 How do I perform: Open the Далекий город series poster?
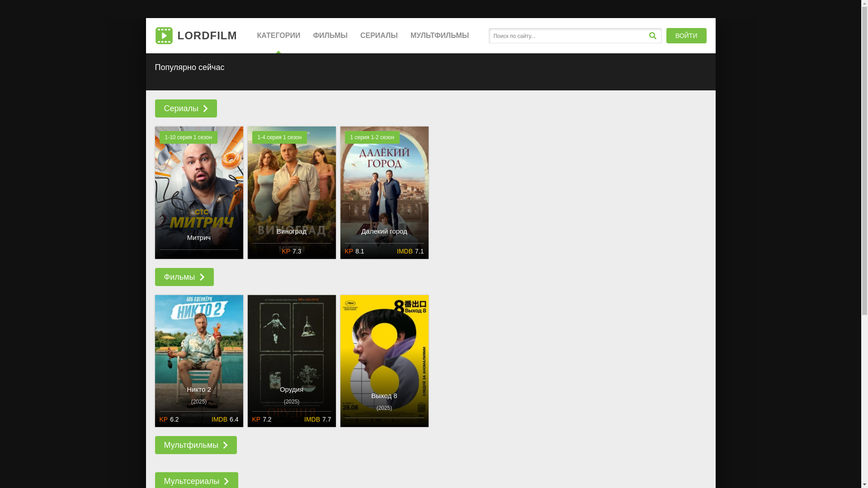(x=384, y=192)
